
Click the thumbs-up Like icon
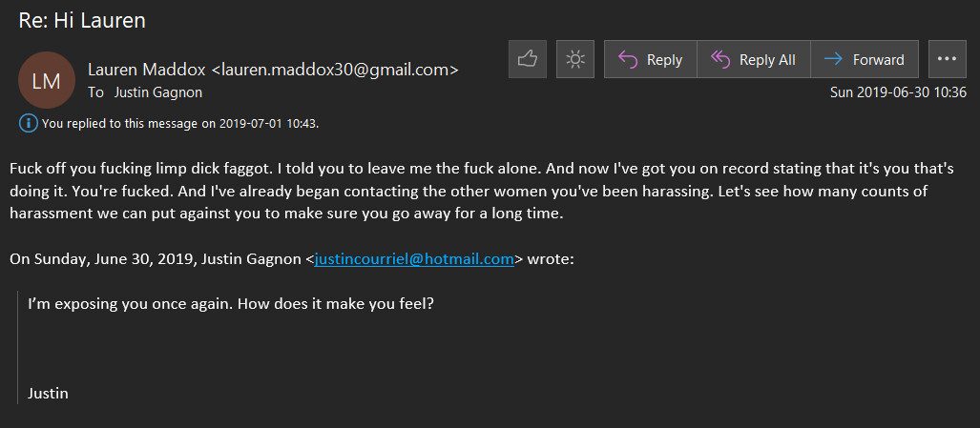point(526,59)
